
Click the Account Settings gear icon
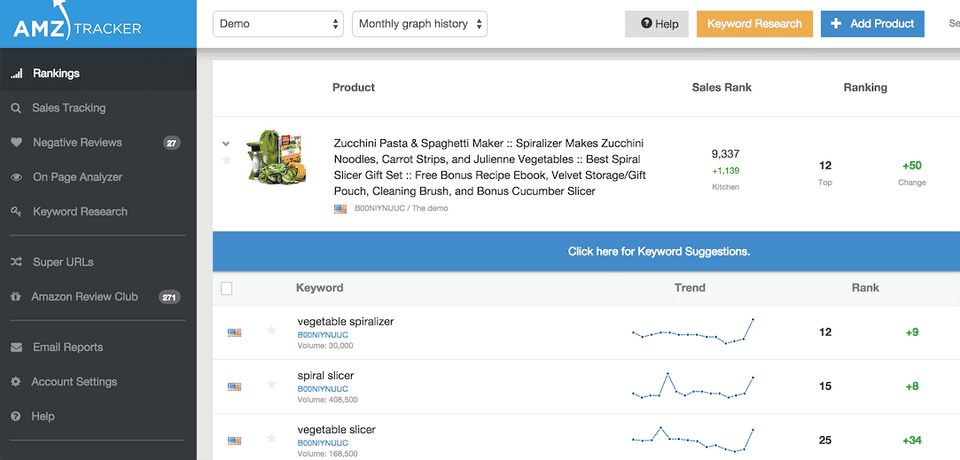[x=16, y=382]
